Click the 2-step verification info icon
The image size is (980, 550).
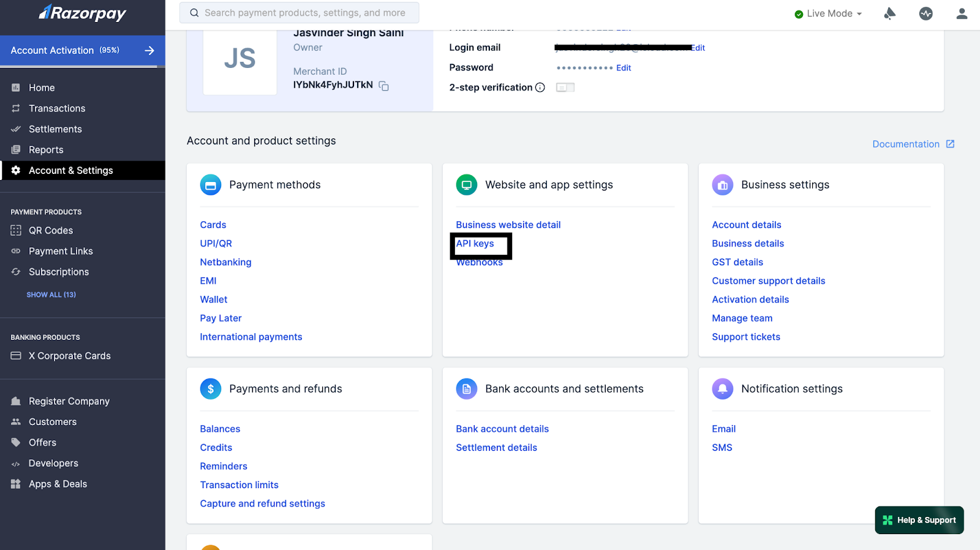(x=540, y=88)
